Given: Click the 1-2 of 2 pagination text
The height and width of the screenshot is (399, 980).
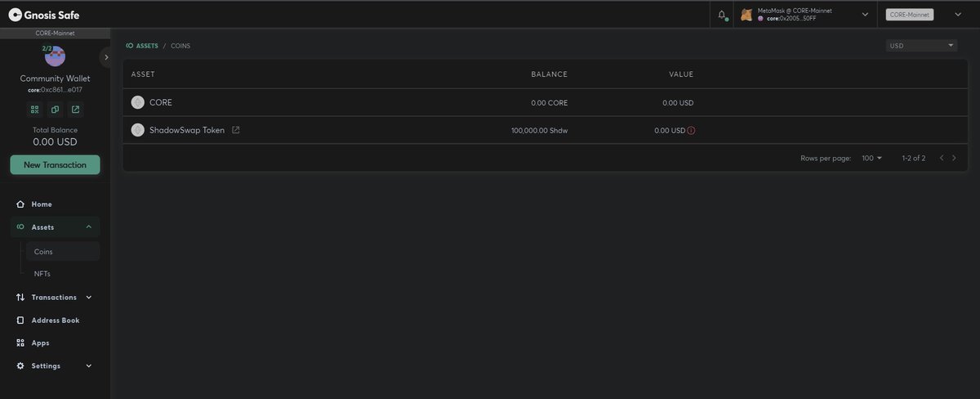Looking at the screenshot, I should (x=914, y=158).
